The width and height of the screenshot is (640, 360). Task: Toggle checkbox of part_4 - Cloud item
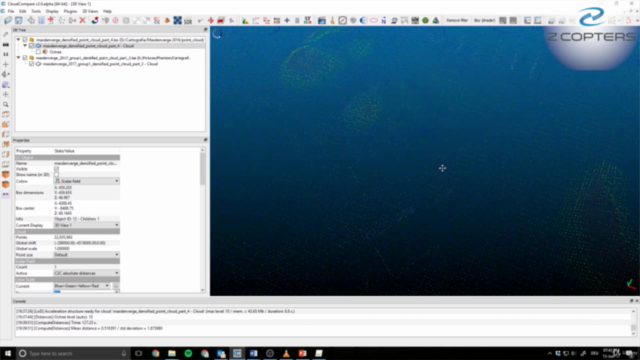(x=31, y=46)
